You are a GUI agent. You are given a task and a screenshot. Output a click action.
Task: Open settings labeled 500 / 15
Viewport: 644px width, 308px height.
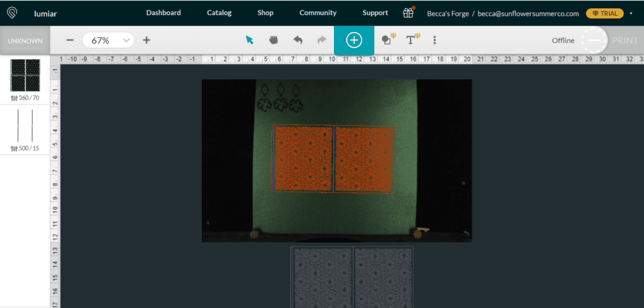tap(25, 148)
